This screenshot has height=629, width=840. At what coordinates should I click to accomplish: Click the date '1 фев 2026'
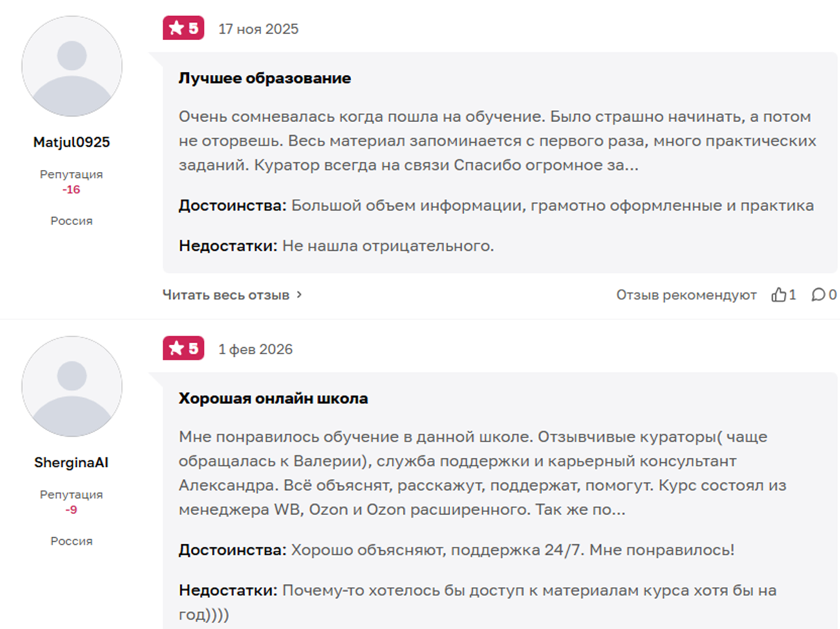point(255,349)
